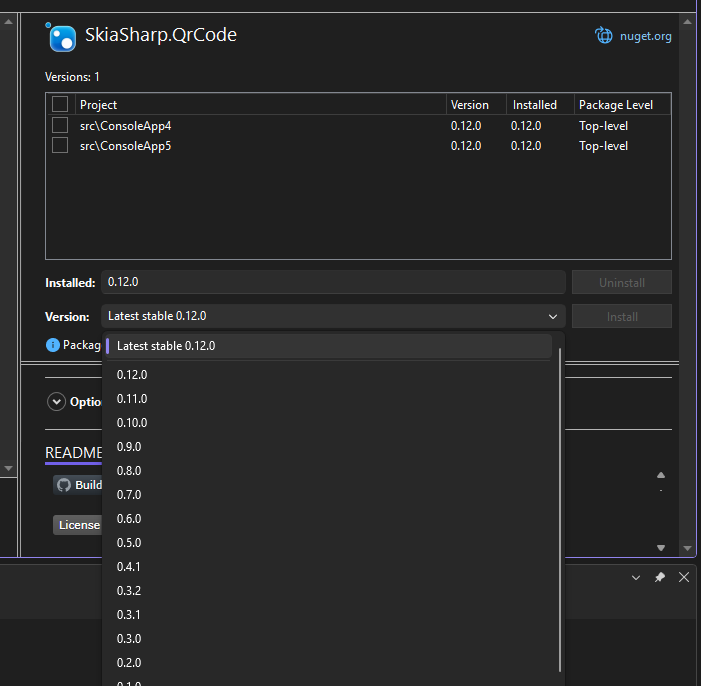Pick version 0.6.0 in the list
The height and width of the screenshot is (686, 701).
[329, 519]
